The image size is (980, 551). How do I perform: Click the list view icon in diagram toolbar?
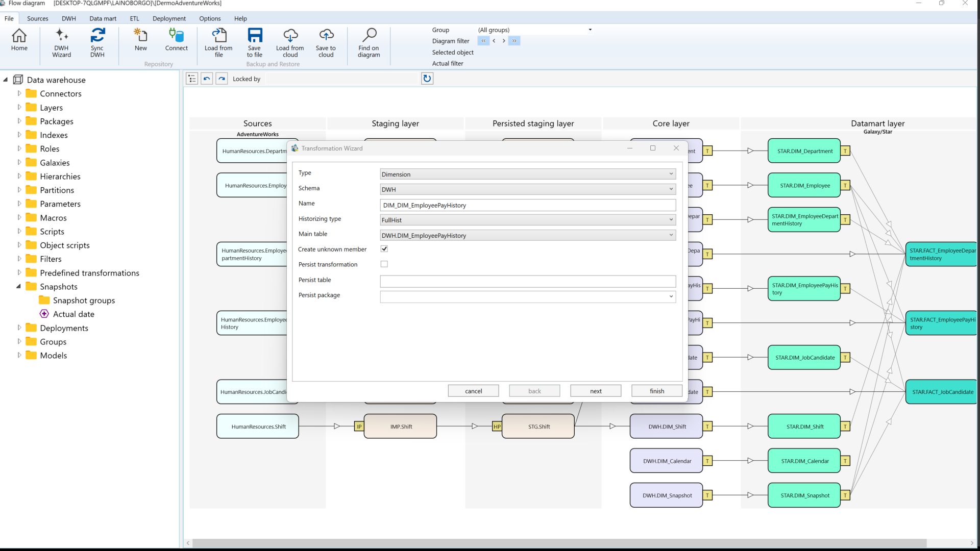coord(192,79)
